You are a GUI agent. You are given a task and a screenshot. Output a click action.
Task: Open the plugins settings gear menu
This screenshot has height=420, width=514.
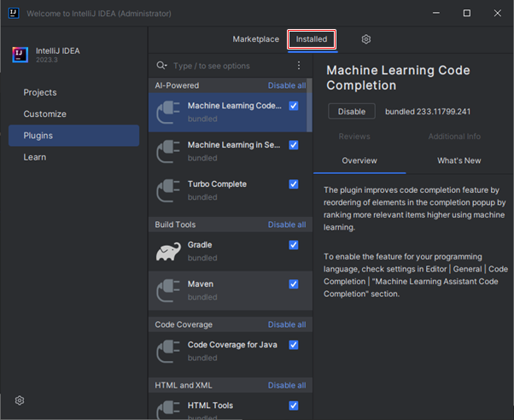pos(365,39)
